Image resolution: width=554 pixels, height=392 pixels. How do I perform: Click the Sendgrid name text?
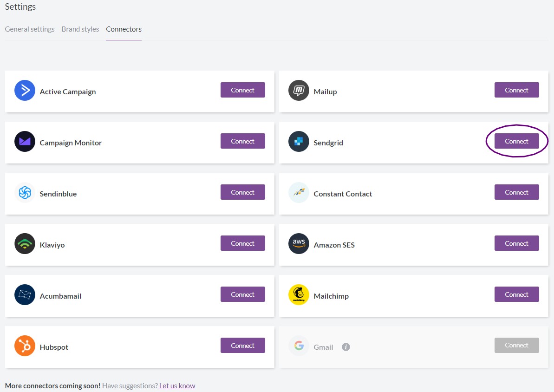pyautogui.click(x=328, y=143)
